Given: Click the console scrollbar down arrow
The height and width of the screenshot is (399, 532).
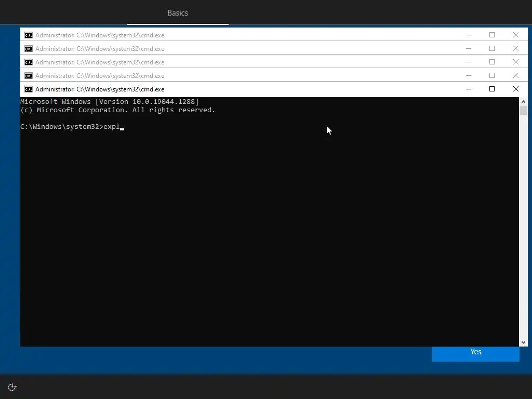Looking at the screenshot, I should [523, 342].
